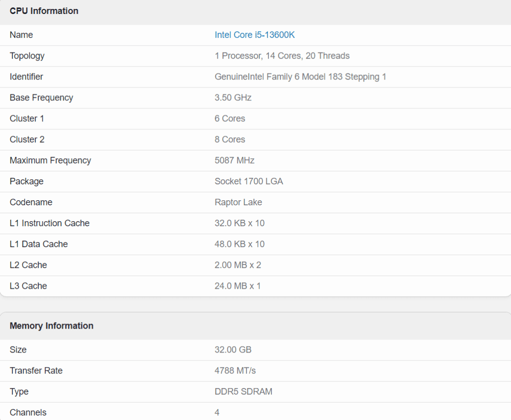
Task: Select the Maximum Frequency 5087 MHz value
Action: coord(235,161)
